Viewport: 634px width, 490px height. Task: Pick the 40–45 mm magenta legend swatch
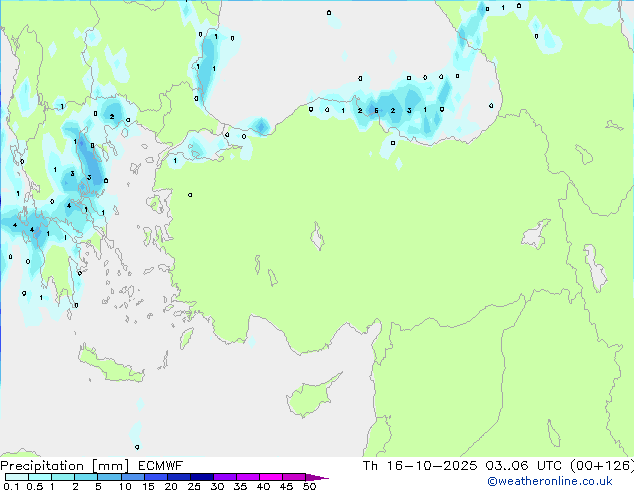pos(271,477)
